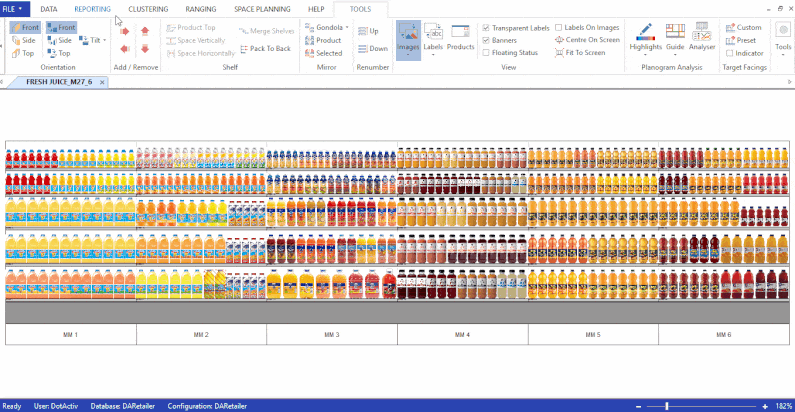The image size is (795, 412).
Task: Click the 182% zoom level
Action: [x=784, y=406]
